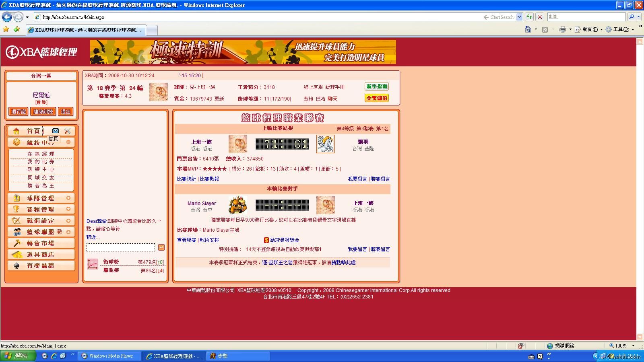This screenshot has width=644, height=362.
Task: Click the browser Refresh icon
Action: point(529,17)
